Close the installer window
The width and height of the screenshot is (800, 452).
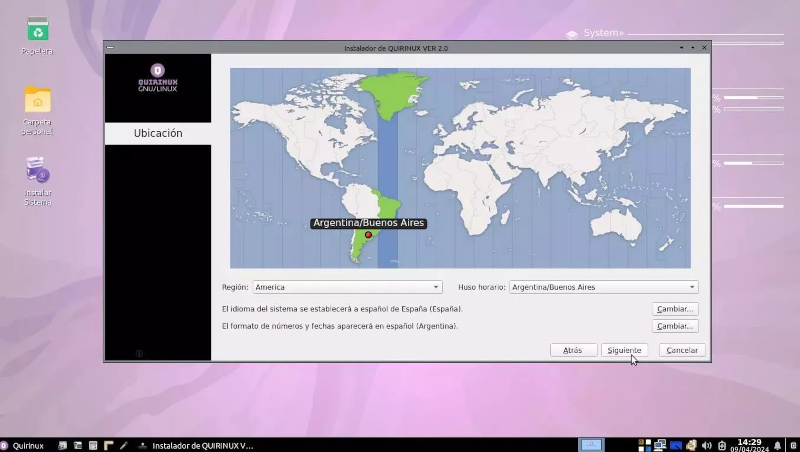(705, 47)
